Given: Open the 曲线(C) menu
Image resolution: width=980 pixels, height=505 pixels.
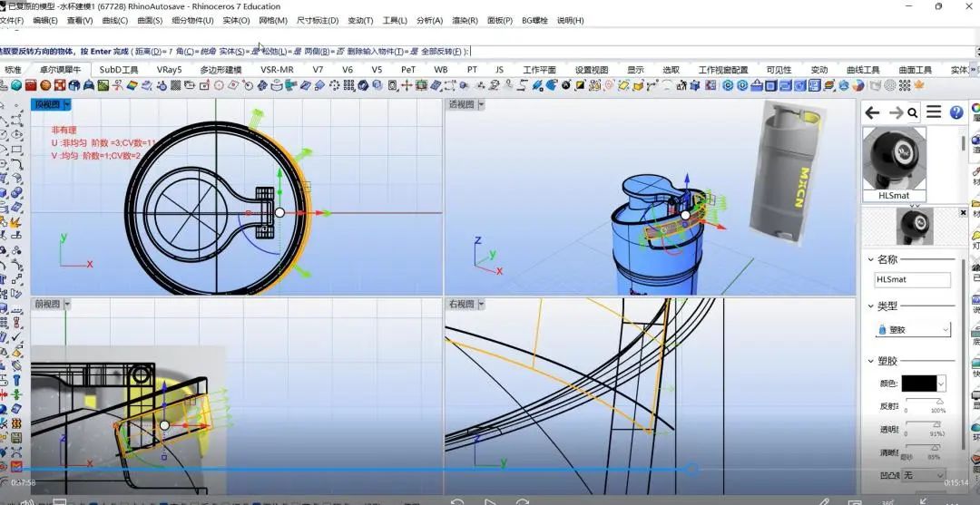Looking at the screenshot, I should (x=114, y=21).
